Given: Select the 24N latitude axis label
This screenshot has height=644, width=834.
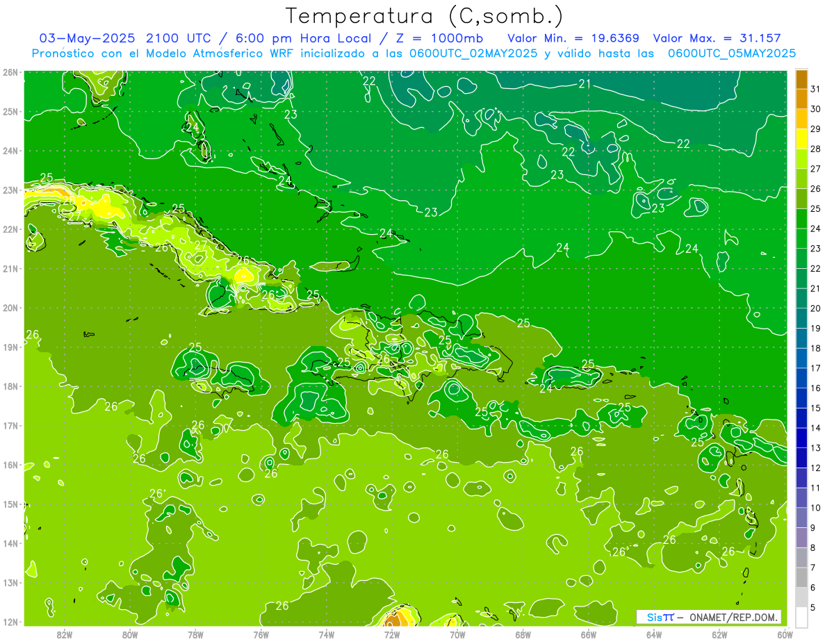Looking at the screenshot, I should [10, 151].
